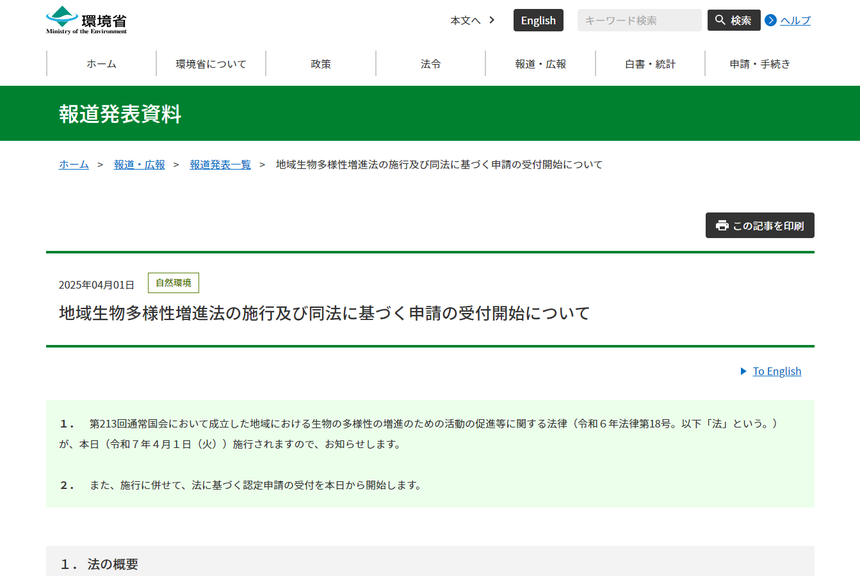Open the 環境省について menu item
This screenshot has width=860, height=576.
[211, 64]
